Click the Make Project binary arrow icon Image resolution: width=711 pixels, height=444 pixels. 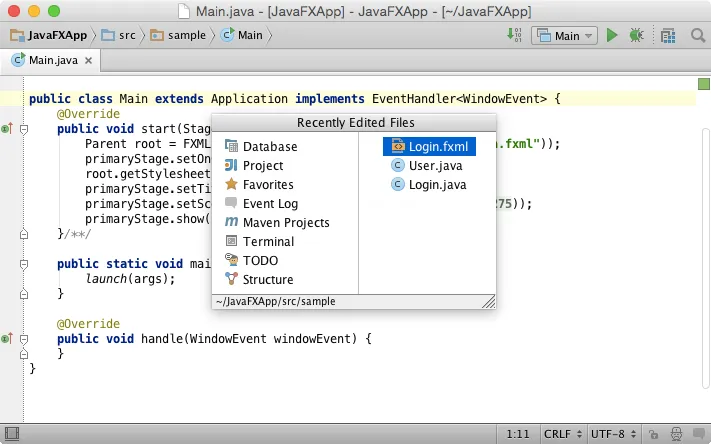[x=514, y=35]
